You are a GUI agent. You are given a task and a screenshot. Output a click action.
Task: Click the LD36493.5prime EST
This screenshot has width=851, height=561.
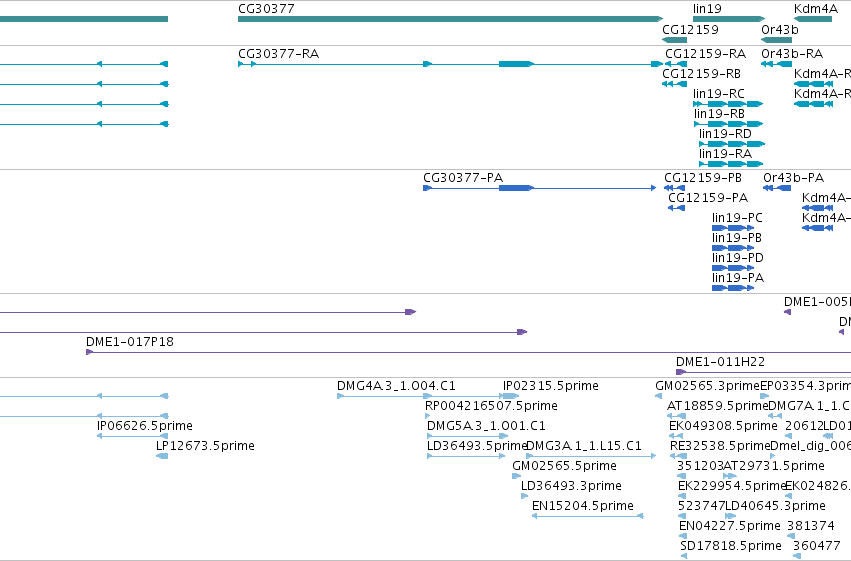coord(466,456)
